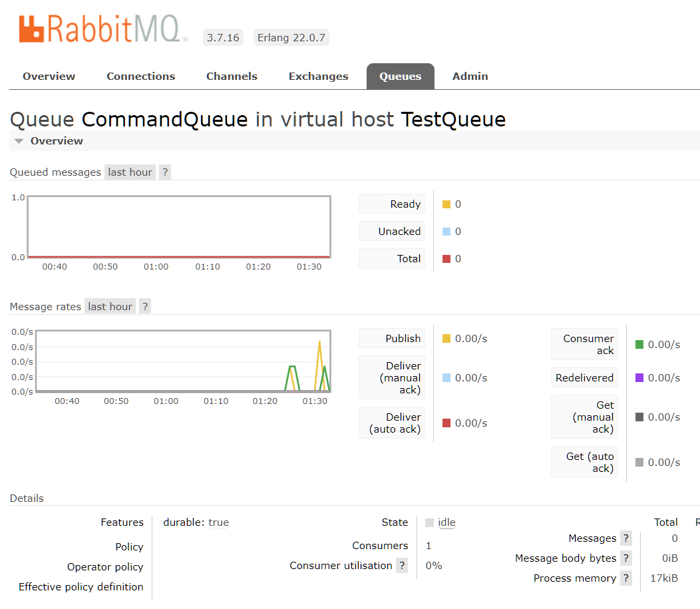Change Message rates 'last hour' range
The width and height of the screenshot is (700, 609).
pyautogui.click(x=110, y=307)
